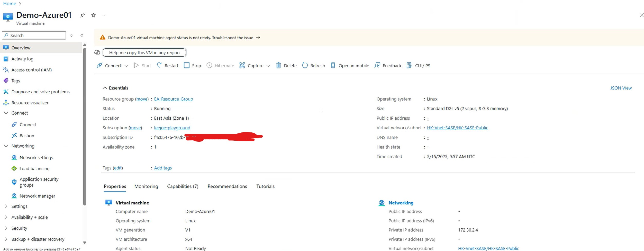Click the Bastion sidebar icon
This screenshot has width=644, height=251.
pyautogui.click(x=14, y=135)
